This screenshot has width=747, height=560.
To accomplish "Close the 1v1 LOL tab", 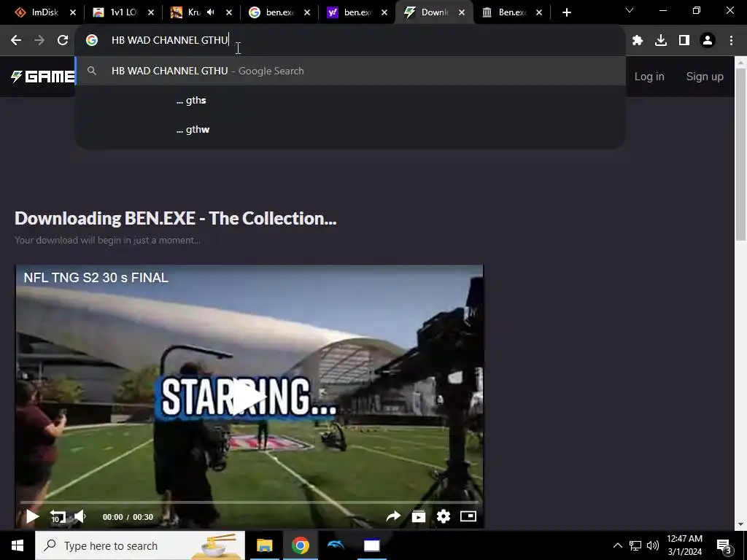I will tap(151, 12).
